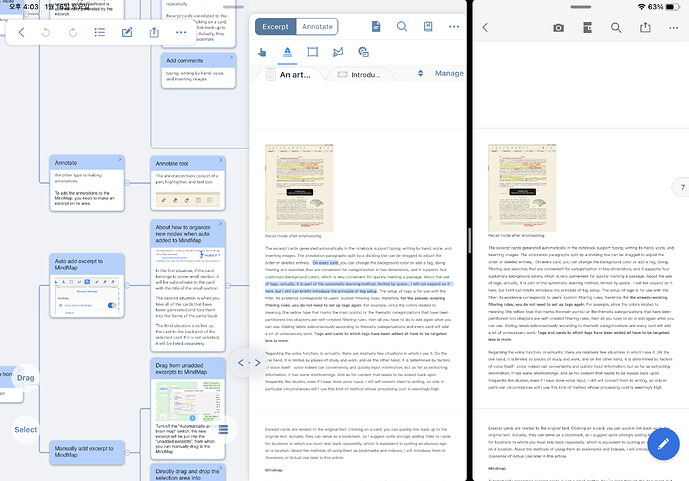Toggle the switch in Auto add excerpt card
The width and height of the screenshot is (689, 481).
click(112, 305)
